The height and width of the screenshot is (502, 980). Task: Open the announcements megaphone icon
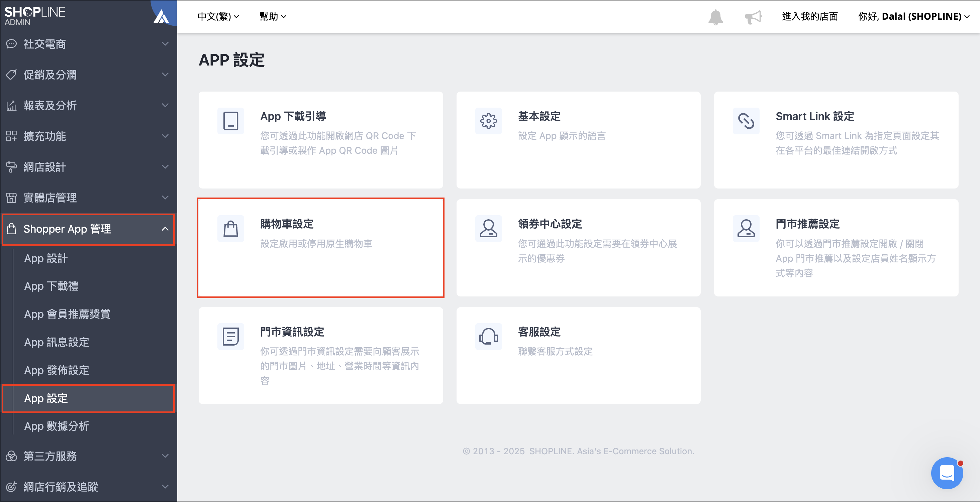[x=753, y=17]
